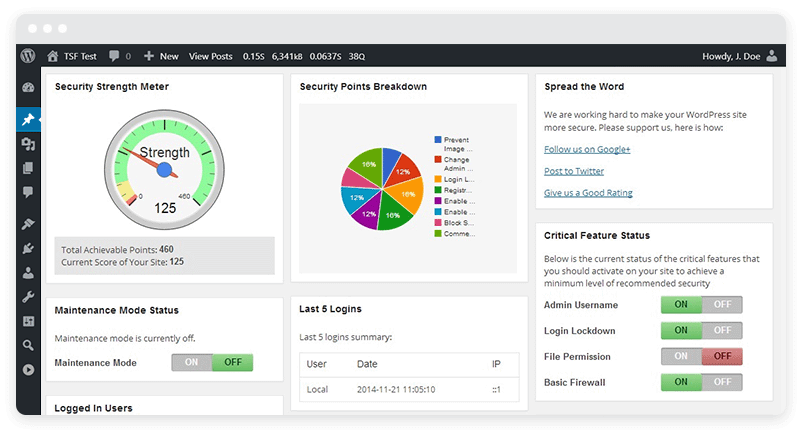Image resolution: width=800 pixels, height=433 pixels.
Task: Click red Change Admin legend swatch
Action: 438,159
